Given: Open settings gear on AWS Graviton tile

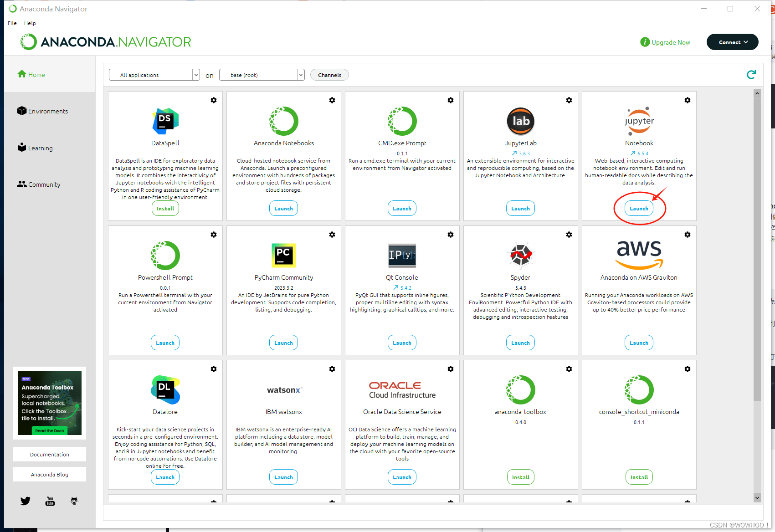Looking at the screenshot, I should pyautogui.click(x=688, y=235).
